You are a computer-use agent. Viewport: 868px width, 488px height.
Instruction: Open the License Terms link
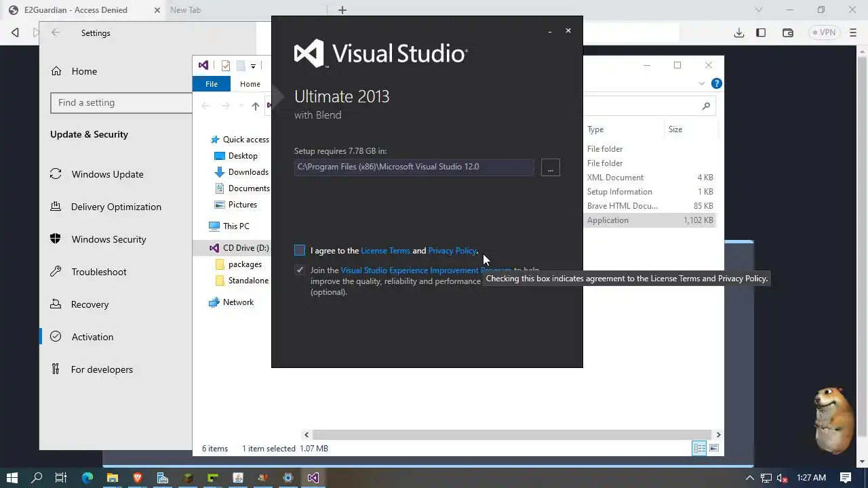pyautogui.click(x=385, y=251)
